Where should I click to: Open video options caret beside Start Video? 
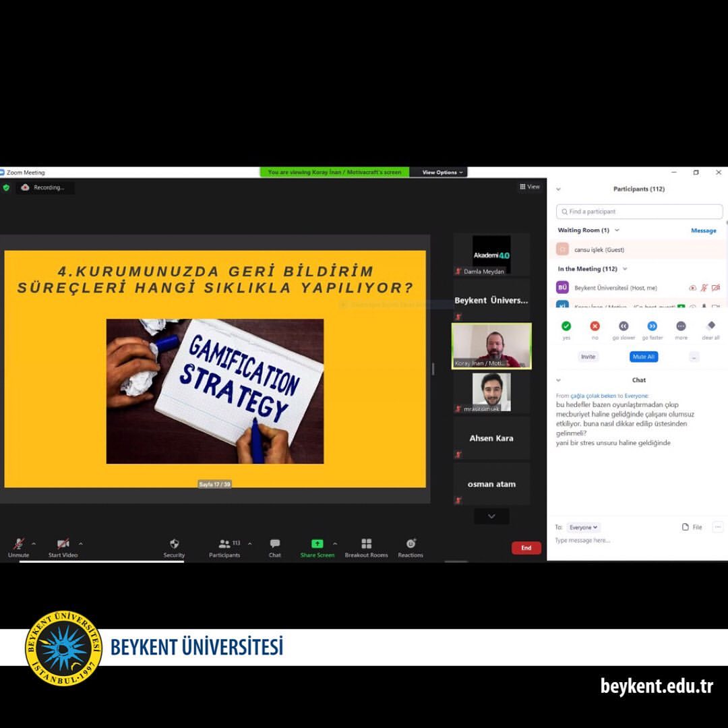point(81,543)
